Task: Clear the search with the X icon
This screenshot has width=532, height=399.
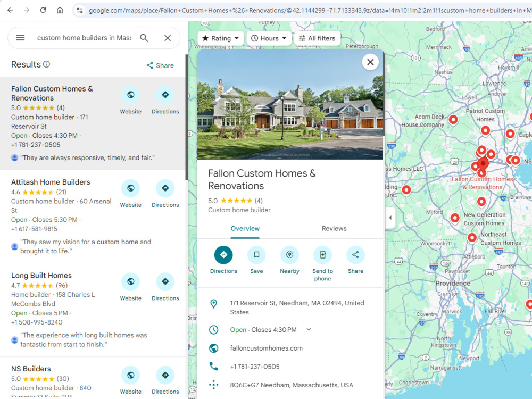Action: coord(168,38)
